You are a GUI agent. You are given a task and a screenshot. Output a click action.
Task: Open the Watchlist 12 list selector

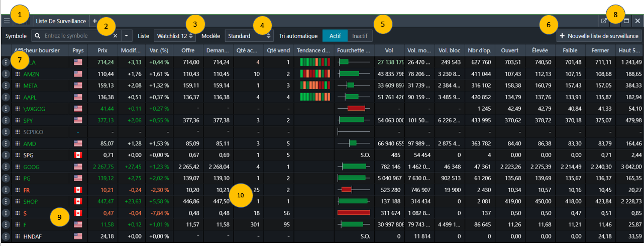[174, 36]
